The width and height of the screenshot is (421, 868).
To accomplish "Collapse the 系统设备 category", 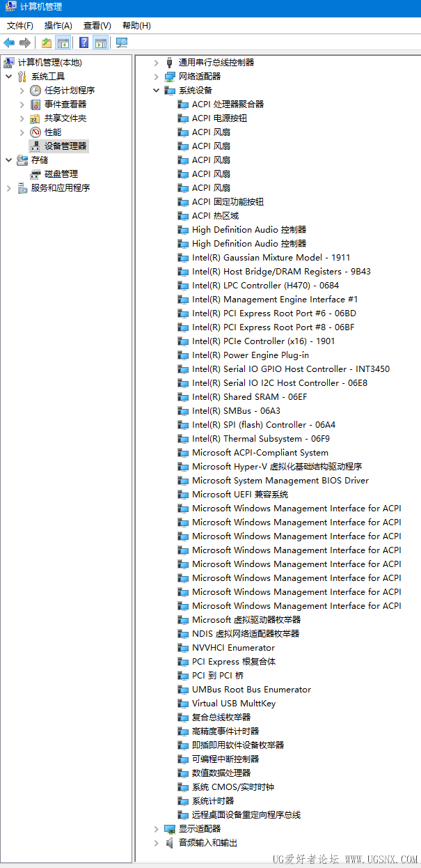I will [x=157, y=91].
